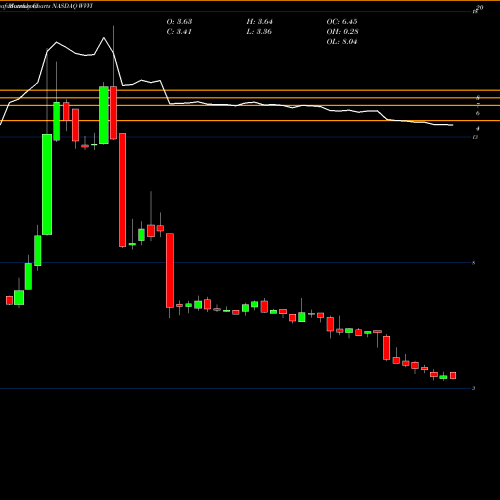The height and width of the screenshot is (500, 500).
Task: Click the 'OH: 0.28' readout
Action: [342, 32]
